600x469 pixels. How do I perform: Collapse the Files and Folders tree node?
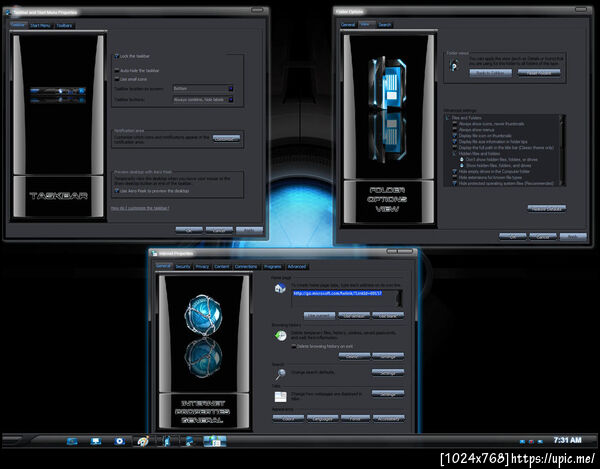(447, 118)
